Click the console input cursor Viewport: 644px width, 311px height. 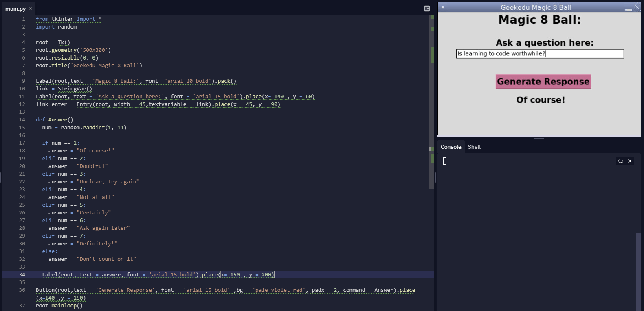(445, 161)
